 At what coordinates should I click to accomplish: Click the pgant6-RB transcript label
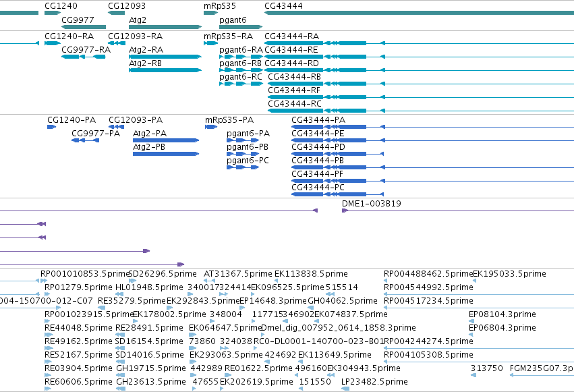(x=240, y=63)
